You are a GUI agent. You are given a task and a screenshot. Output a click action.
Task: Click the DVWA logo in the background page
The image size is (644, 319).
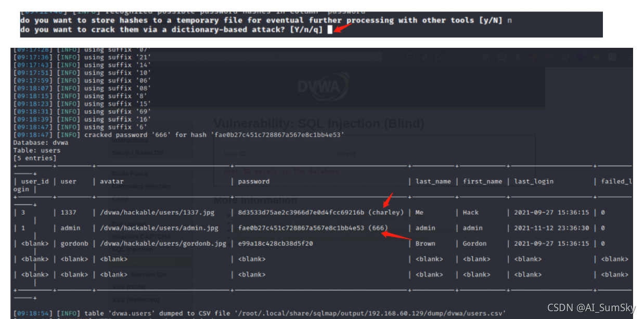(x=323, y=87)
